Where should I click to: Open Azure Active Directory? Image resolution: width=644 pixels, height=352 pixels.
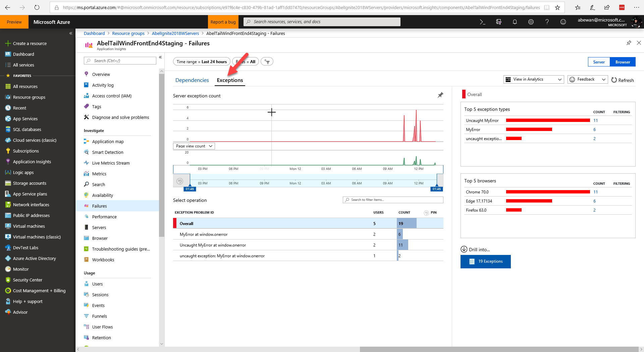[34, 258]
